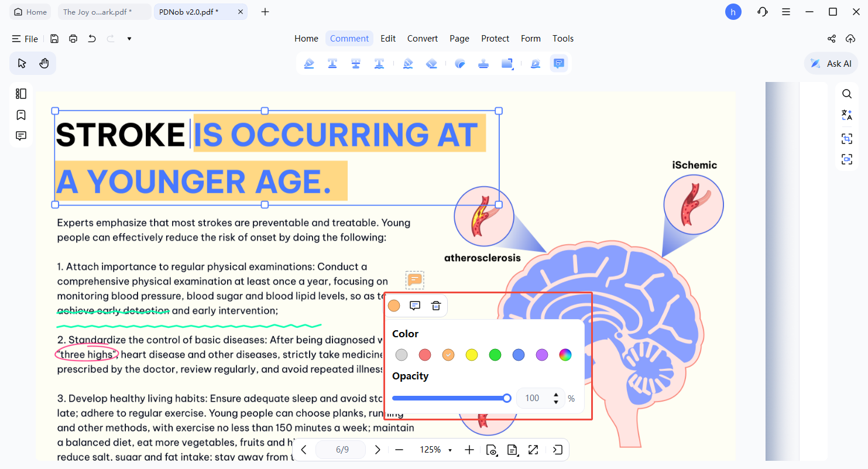The height and width of the screenshot is (469, 868).
Task: Click the opacity percentage input field
Action: tap(533, 398)
